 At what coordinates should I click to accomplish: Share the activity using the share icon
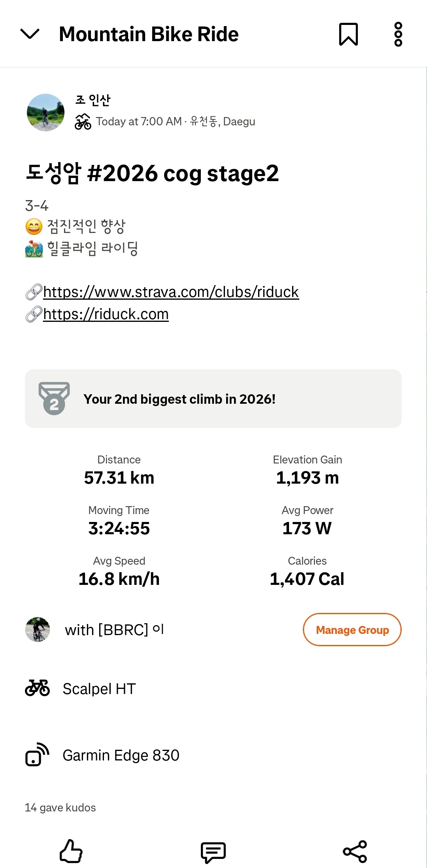[355, 851]
